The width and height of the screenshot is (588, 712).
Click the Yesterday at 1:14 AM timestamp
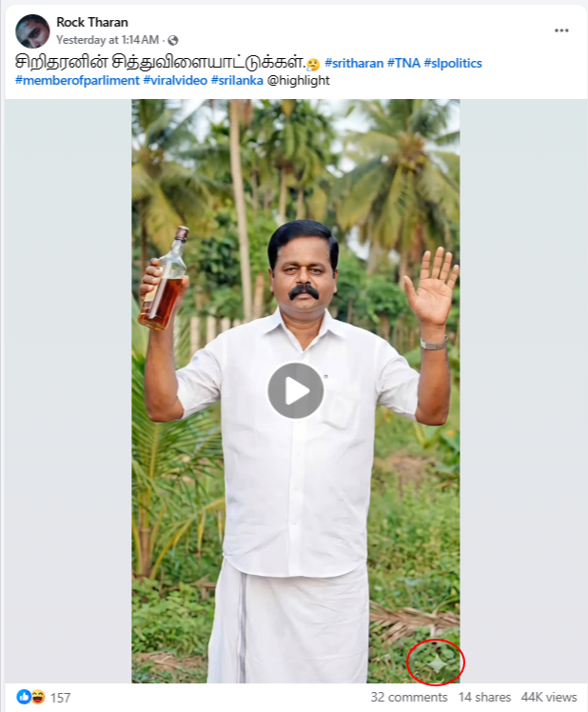click(108, 40)
